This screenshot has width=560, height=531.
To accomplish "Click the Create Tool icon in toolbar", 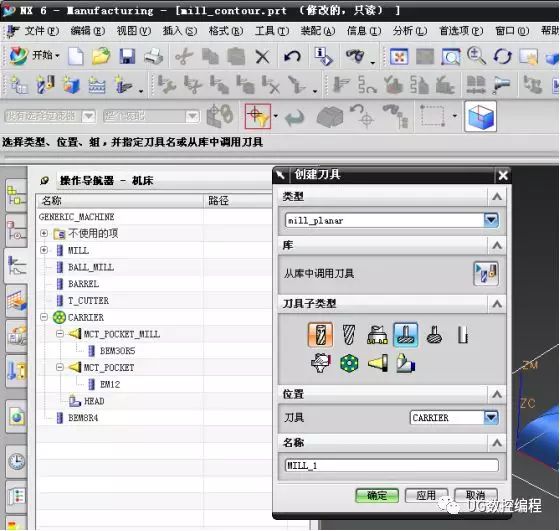I will tap(45, 85).
